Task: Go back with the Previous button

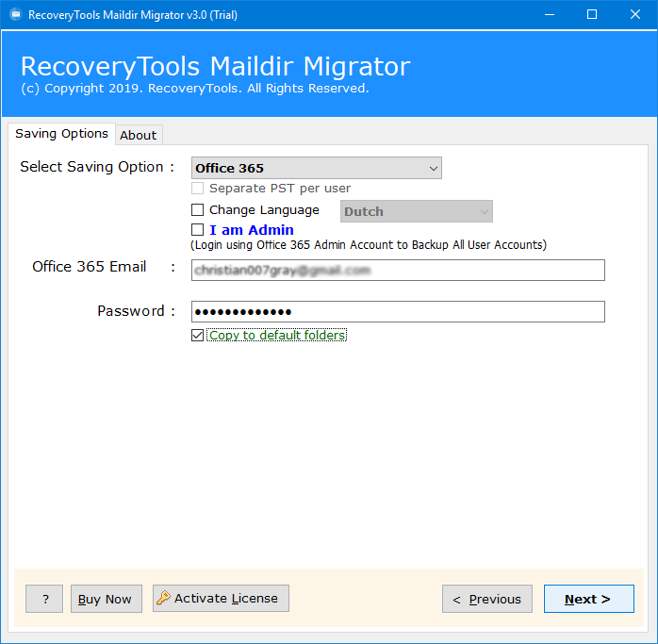Action: point(487,599)
